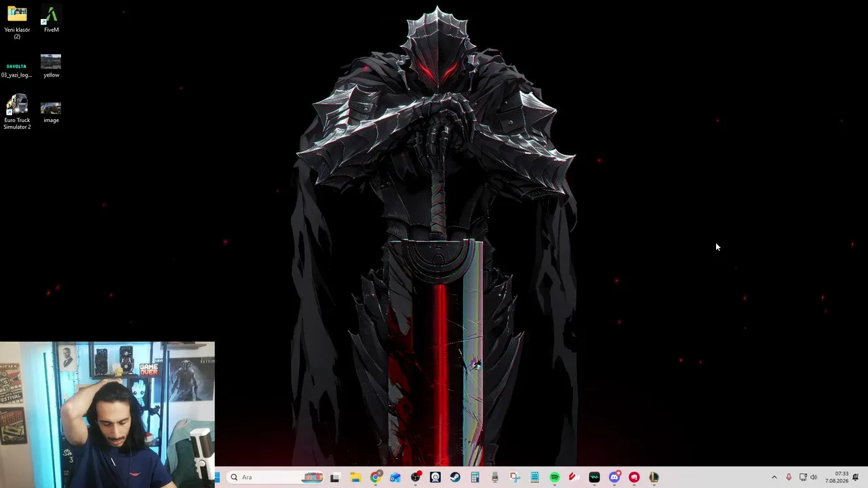The width and height of the screenshot is (868, 488).
Task: Expand the hidden system tray icons
Action: pos(774,477)
